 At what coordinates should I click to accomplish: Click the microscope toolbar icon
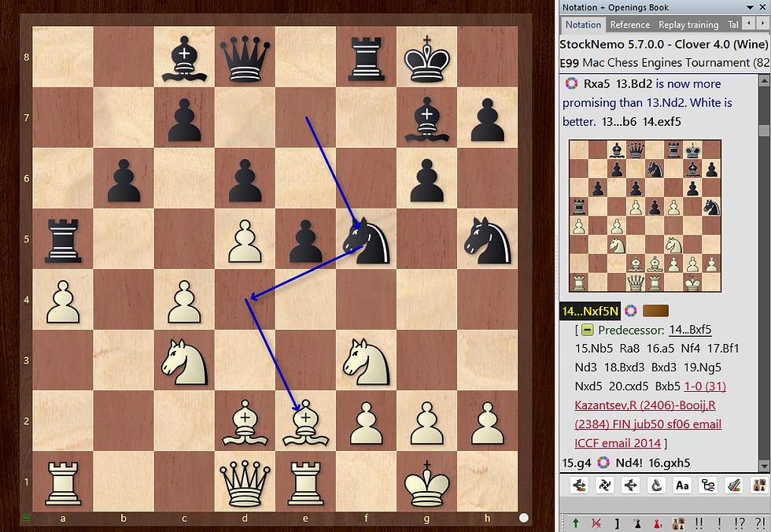pyautogui.click(x=656, y=486)
